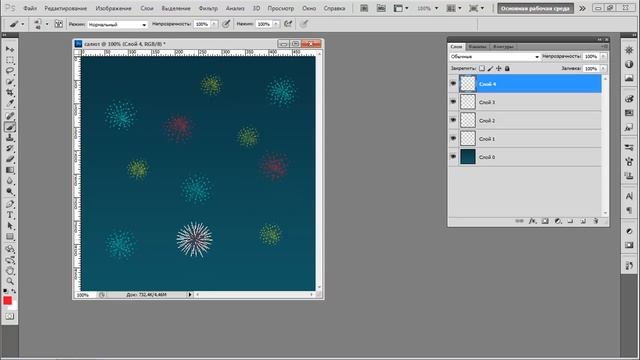Viewport: 640px width, 360px height.
Task: Select the Lasso tool
Action: 10,71
